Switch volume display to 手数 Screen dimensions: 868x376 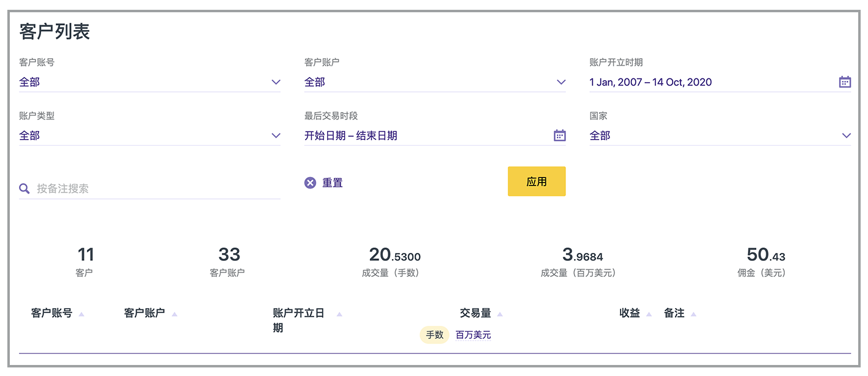point(434,335)
